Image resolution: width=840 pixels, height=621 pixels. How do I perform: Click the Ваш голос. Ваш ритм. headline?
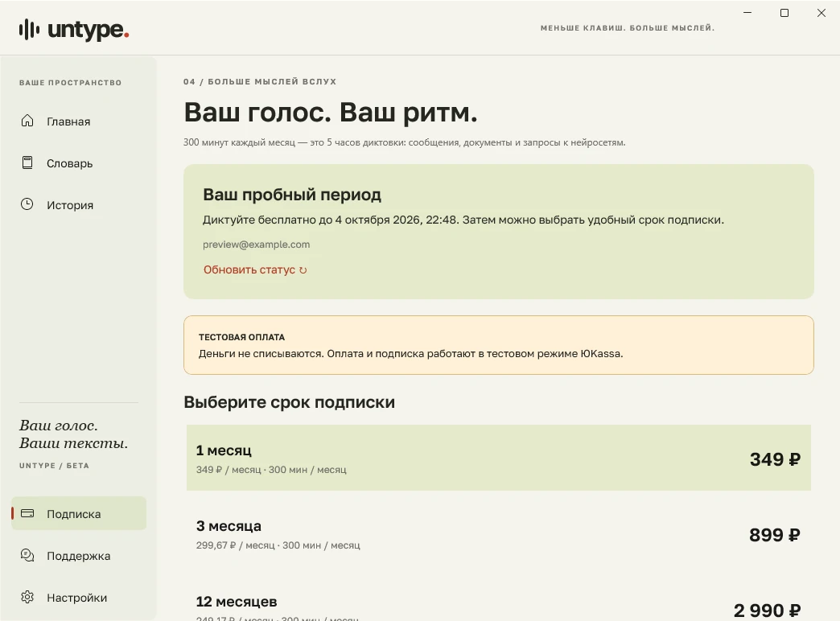[331, 113]
